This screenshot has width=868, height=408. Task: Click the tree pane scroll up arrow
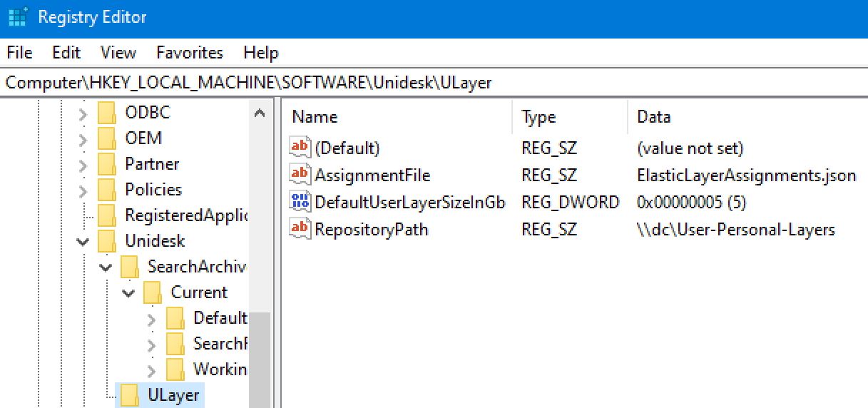[x=260, y=113]
